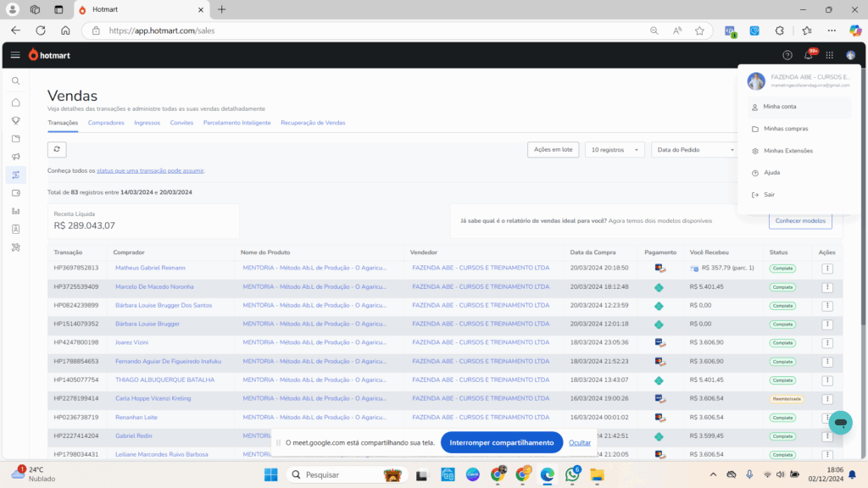The height and width of the screenshot is (488, 868).
Task: Switch to the Ingressos tab
Action: pyautogui.click(x=147, y=123)
